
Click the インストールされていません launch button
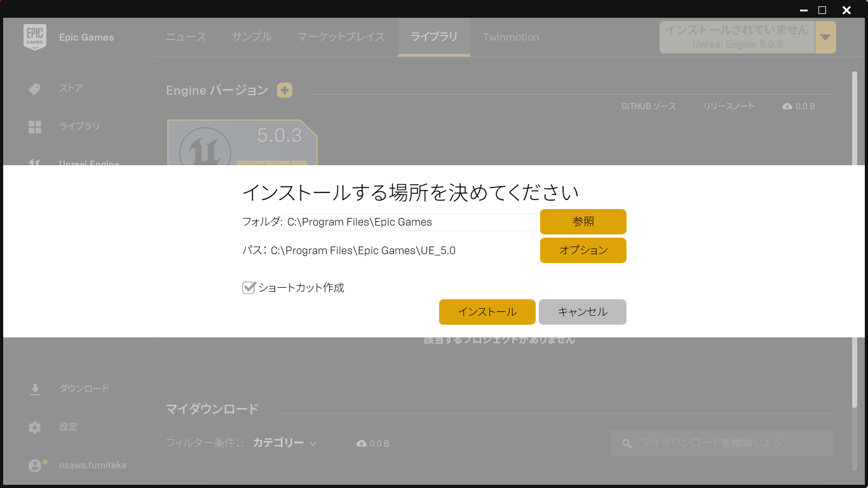point(737,37)
